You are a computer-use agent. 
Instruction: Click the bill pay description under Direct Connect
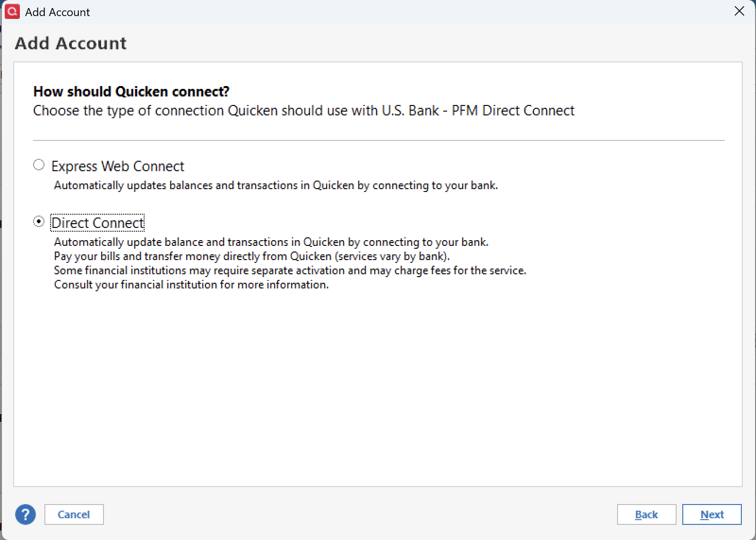tap(252, 256)
